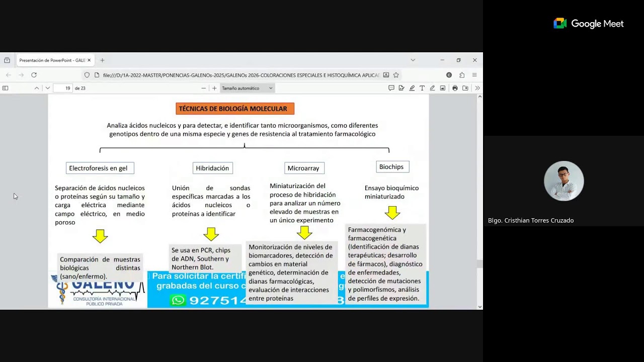Bookmark this page with the star
The height and width of the screenshot is (362, 644).
pyautogui.click(x=396, y=75)
